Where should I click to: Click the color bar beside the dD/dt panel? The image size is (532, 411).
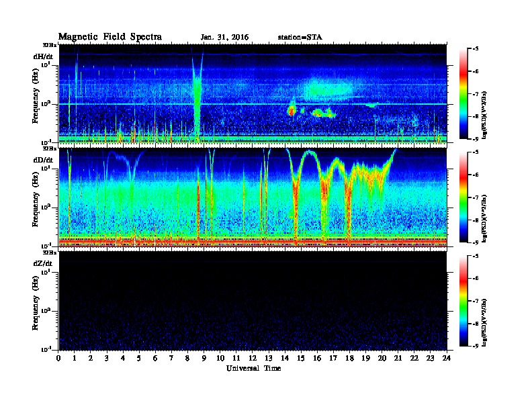click(463, 197)
